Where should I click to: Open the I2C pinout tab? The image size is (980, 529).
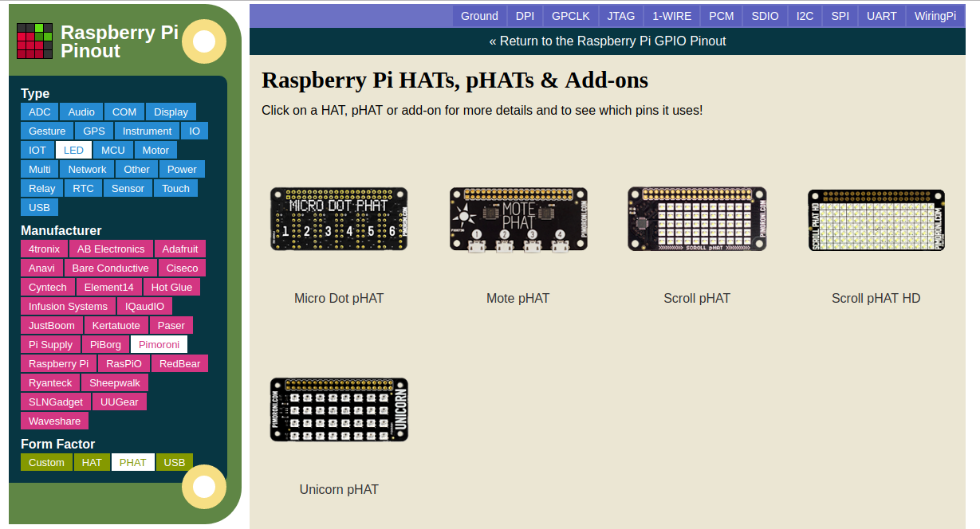[805, 16]
